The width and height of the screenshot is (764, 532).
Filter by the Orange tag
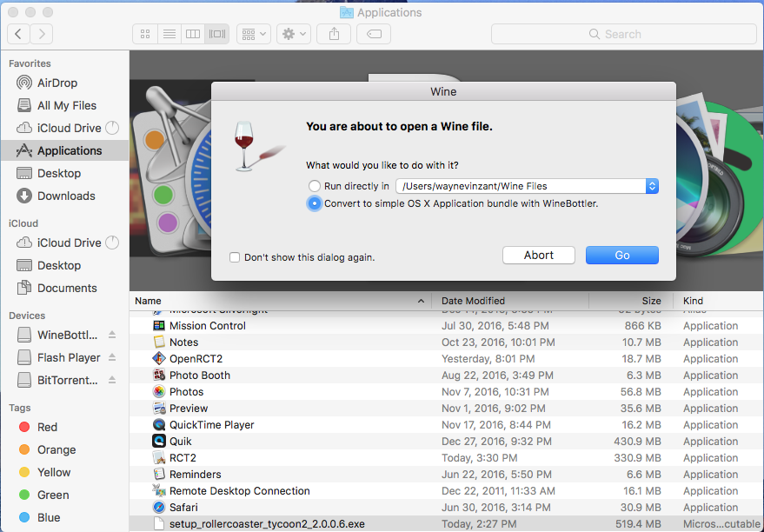pyautogui.click(x=64, y=449)
